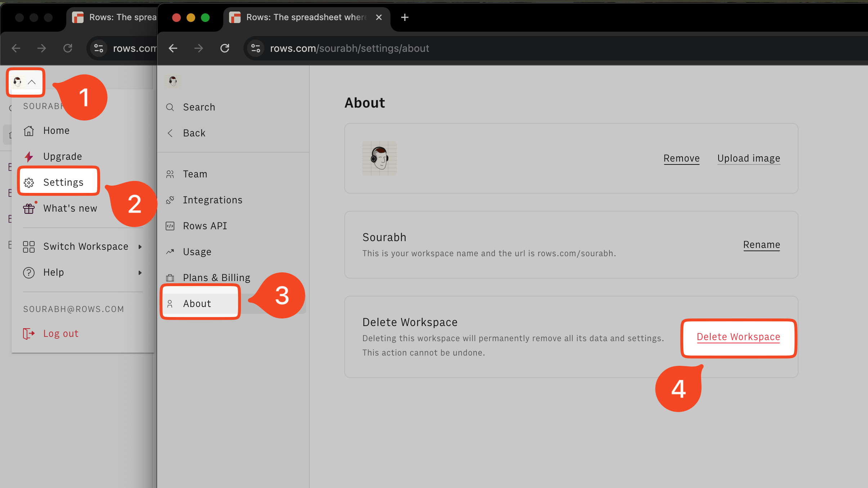Viewport: 868px width, 488px height.
Task: Select the Rows tab in front window
Action: 306,17
